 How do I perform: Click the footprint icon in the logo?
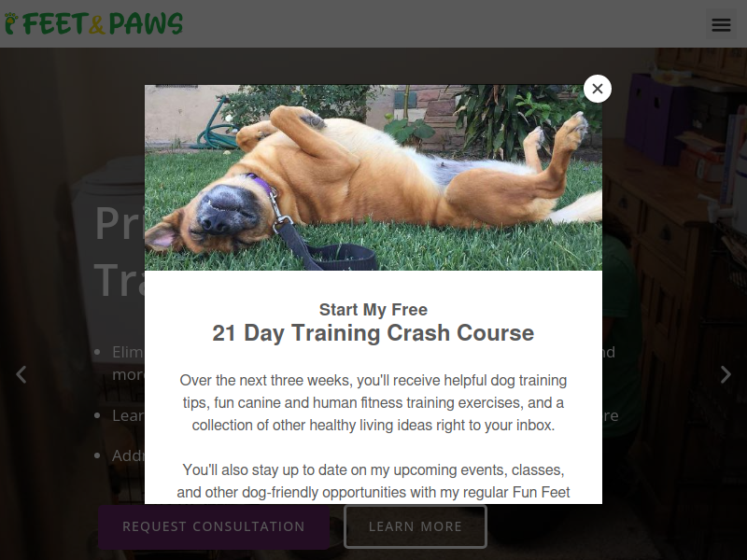tap(11, 24)
